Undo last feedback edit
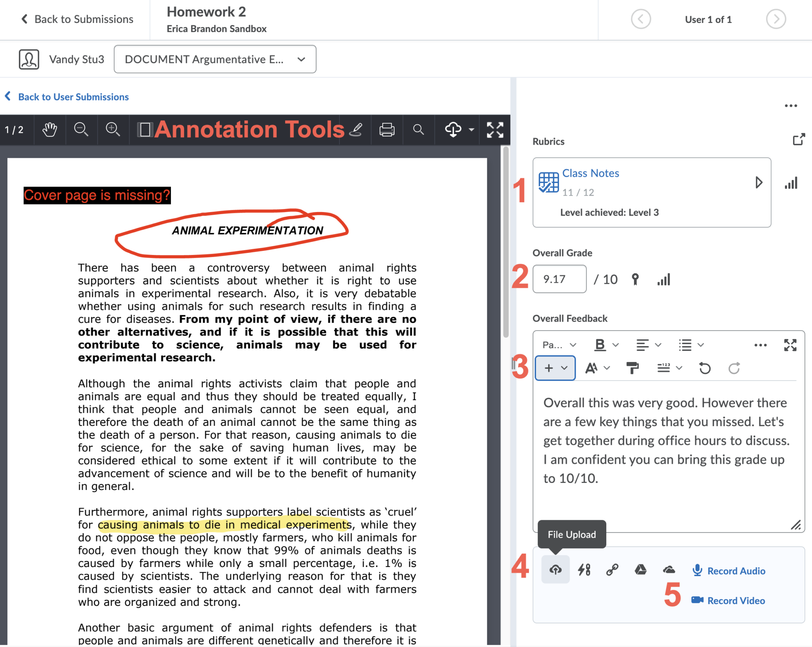Screen dimensions: 812x647 (x=705, y=368)
